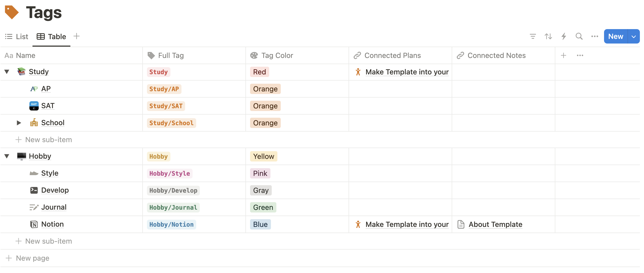Switch to the List view
This screenshot has width=644, height=273.
point(16,36)
